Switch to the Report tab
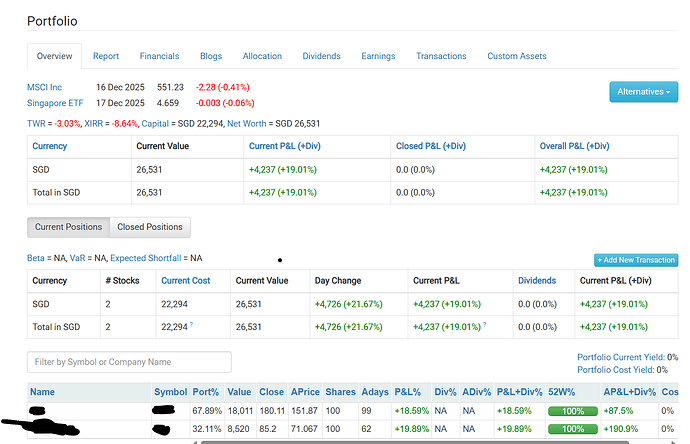 (x=106, y=57)
